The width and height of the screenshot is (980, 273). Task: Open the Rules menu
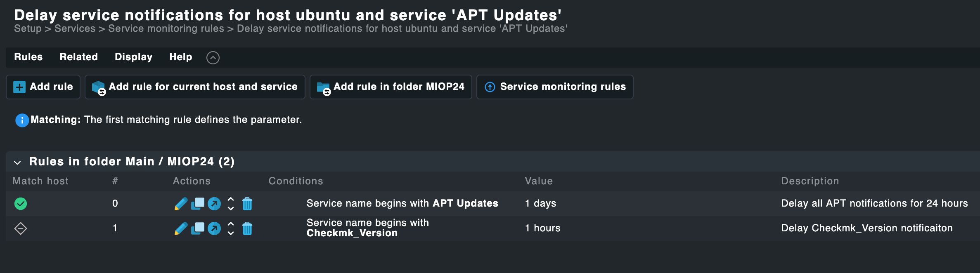[28, 57]
